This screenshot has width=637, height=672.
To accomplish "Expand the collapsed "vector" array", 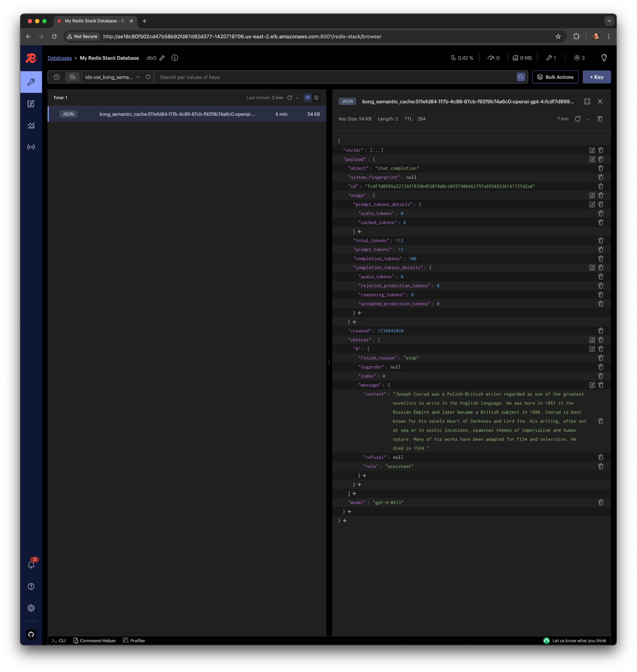I will (376, 150).
